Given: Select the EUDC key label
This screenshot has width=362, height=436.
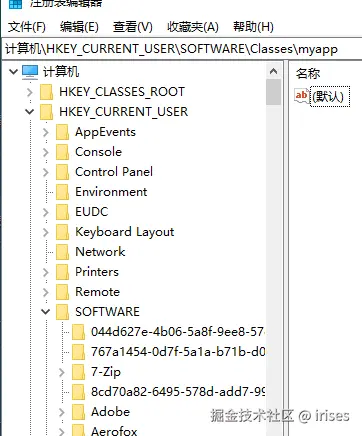Looking at the screenshot, I should coord(92,212).
